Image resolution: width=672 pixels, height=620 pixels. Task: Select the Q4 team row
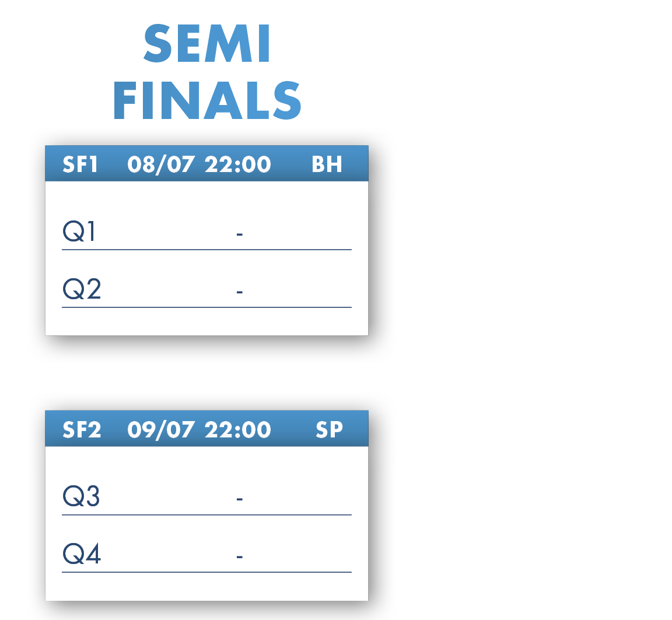[206, 554]
